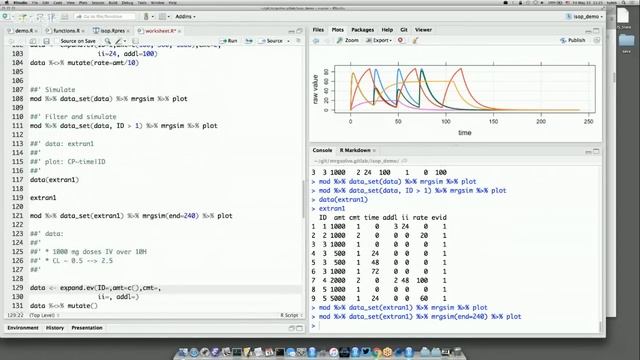Screen dimensions: 640x360
Task: Open the History tab
Action: [x=55, y=328]
